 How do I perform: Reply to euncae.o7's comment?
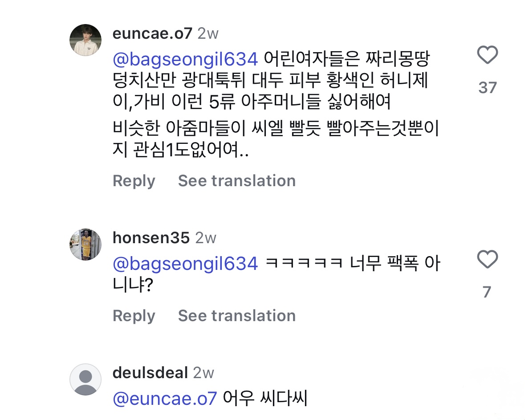coord(134,181)
